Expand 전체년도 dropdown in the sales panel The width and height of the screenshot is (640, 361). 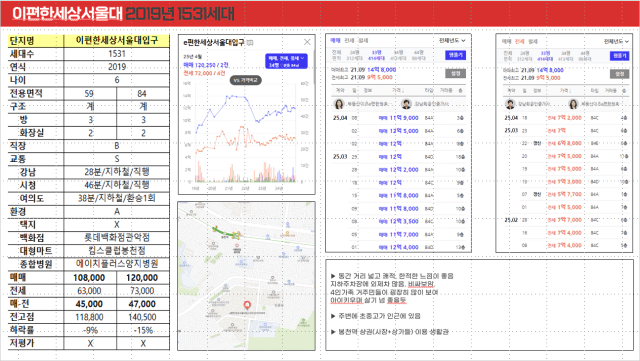pos(452,40)
